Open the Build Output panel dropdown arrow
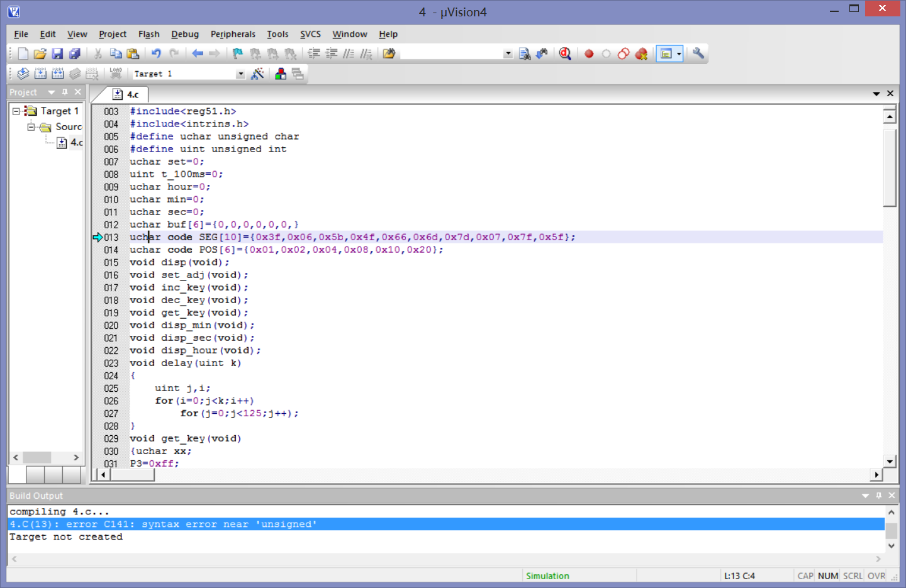Screen dimensions: 906x588 [x=866, y=496]
